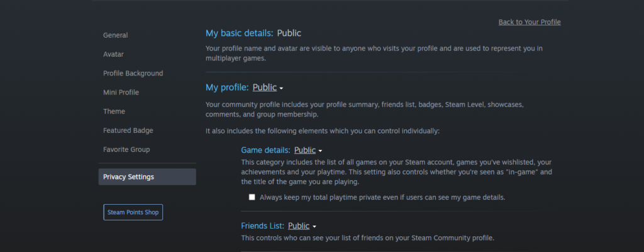Click the caret arrow next to Friends List

(x=314, y=226)
